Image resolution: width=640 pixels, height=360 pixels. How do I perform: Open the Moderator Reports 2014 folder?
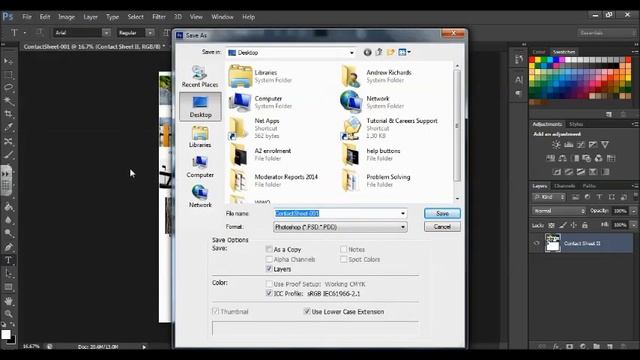click(273, 180)
